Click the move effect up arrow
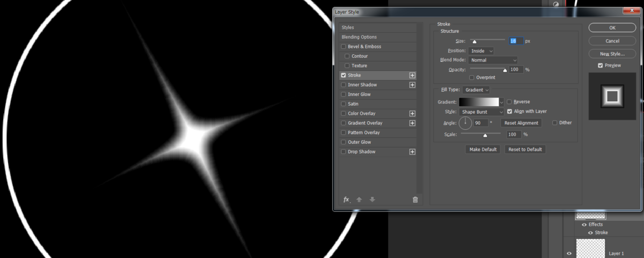 pos(359,200)
